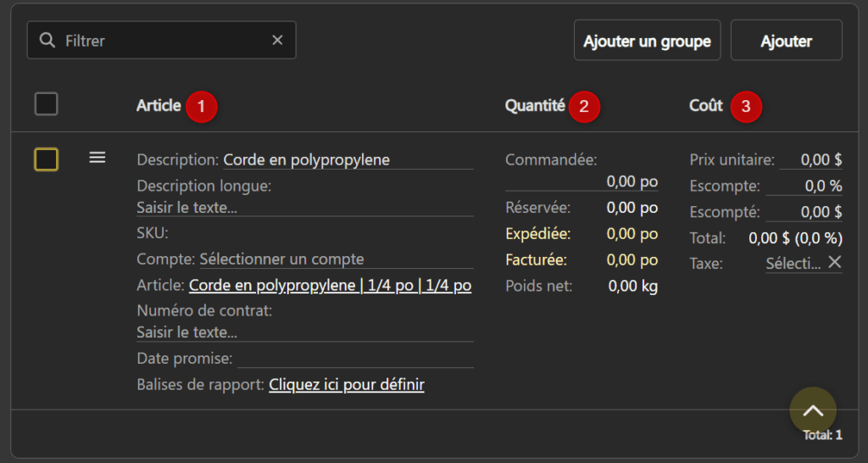Click Cliquez ici pour définir link
Screen dimensions: 868x463
tap(346, 385)
